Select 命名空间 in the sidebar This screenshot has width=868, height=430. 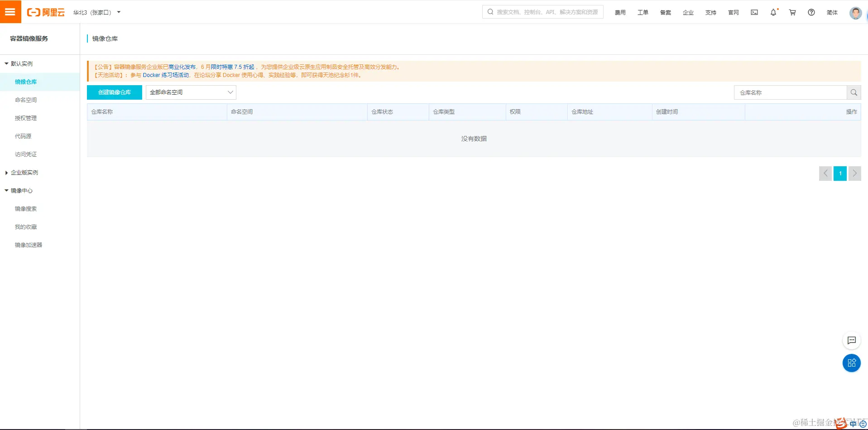point(26,100)
